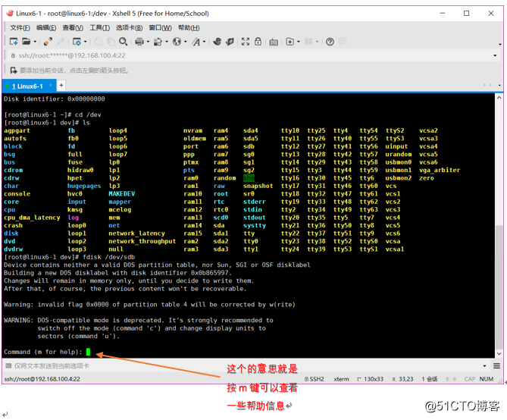Click the toolbar overflow arrow at right
This screenshot has height=420, width=507.
(500, 44)
